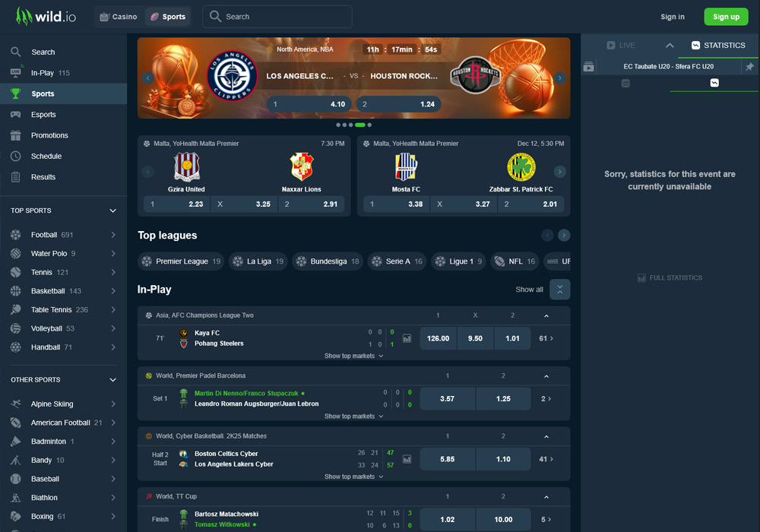
Task: Collapse AFC Champions League Two group
Action: click(546, 315)
